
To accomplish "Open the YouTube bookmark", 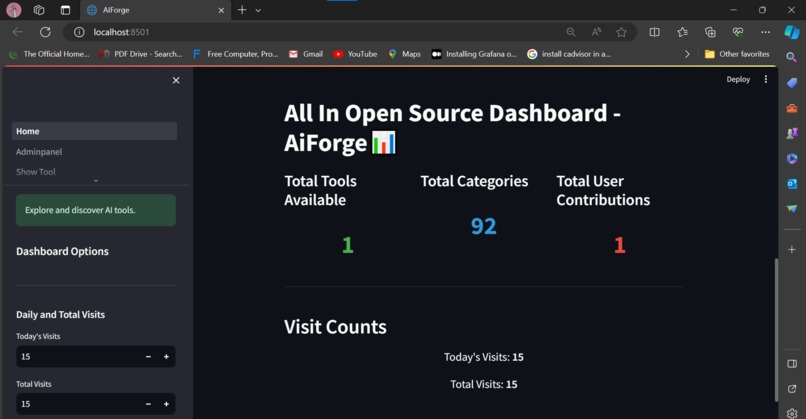I will click(x=355, y=54).
